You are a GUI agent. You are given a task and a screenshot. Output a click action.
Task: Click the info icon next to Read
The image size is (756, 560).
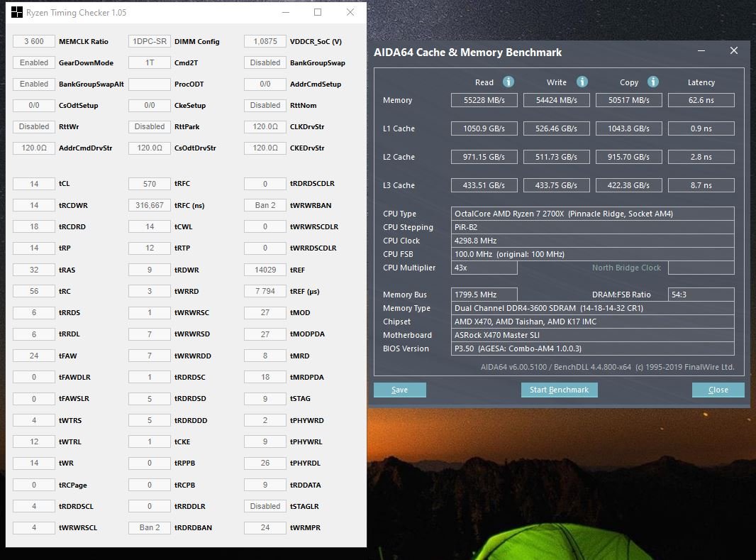[508, 82]
